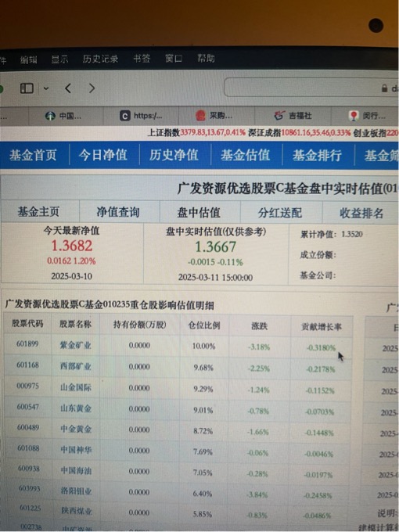Open stock link 西部矿业
Image resolution: width=399 pixels, height=532 pixels.
pos(76,366)
